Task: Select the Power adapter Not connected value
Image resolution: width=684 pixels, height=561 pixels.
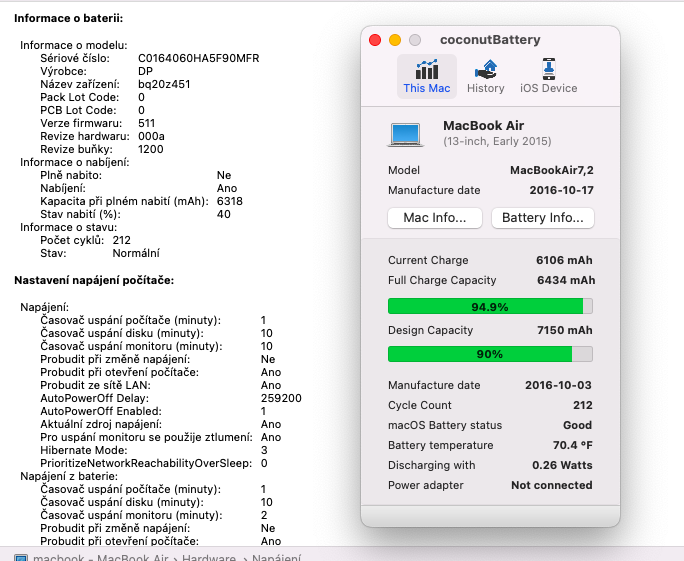Action: tap(552, 485)
